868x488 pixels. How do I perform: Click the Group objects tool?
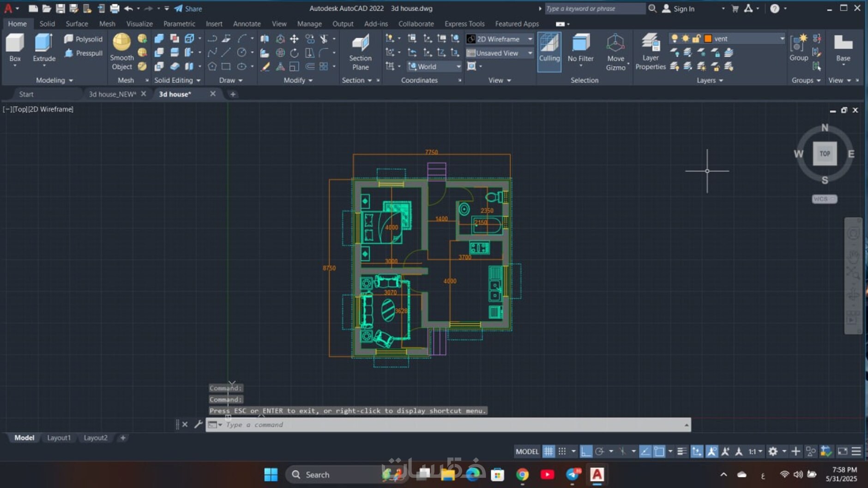pos(798,48)
